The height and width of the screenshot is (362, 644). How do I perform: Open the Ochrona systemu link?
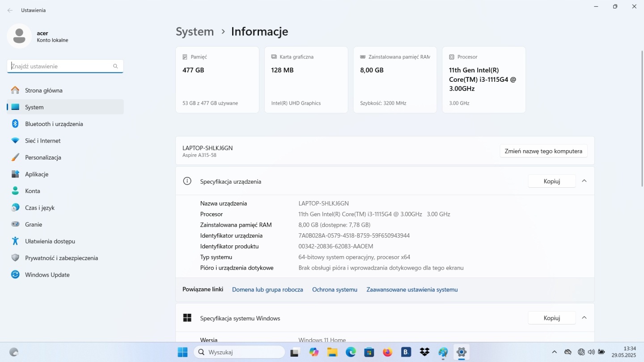[x=335, y=290]
